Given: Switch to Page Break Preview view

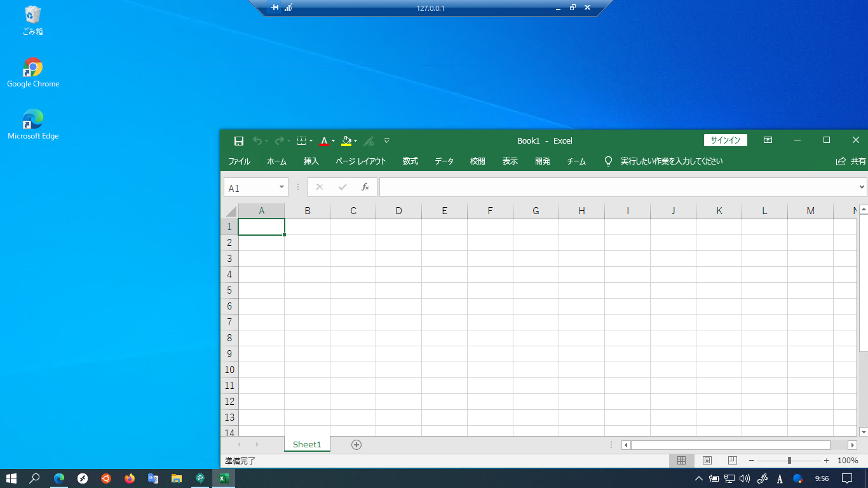Looking at the screenshot, I should [x=732, y=461].
